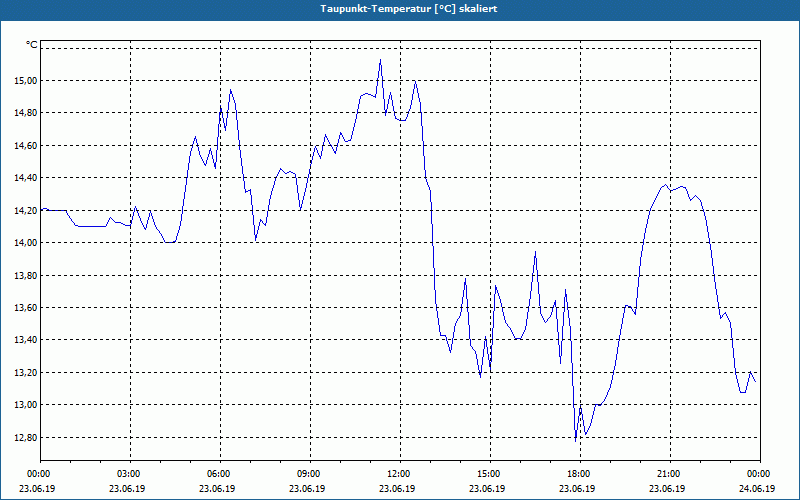
Task: Click the 18:00 time label
Action: pyautogui.click(x=580, y=474)
